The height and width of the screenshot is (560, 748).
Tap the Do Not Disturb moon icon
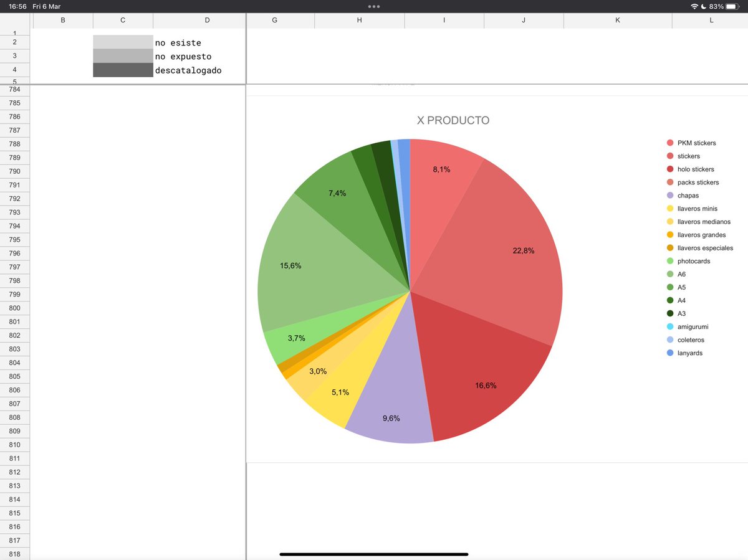point(704,6)
